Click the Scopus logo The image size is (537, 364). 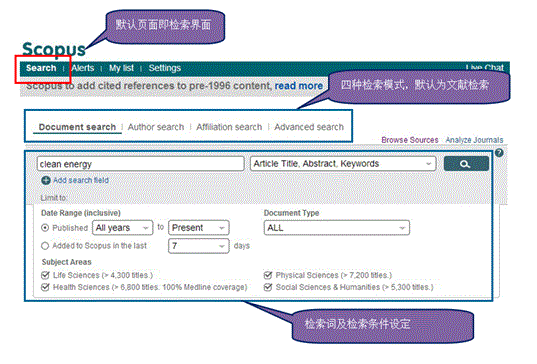(x=54, y=49)
